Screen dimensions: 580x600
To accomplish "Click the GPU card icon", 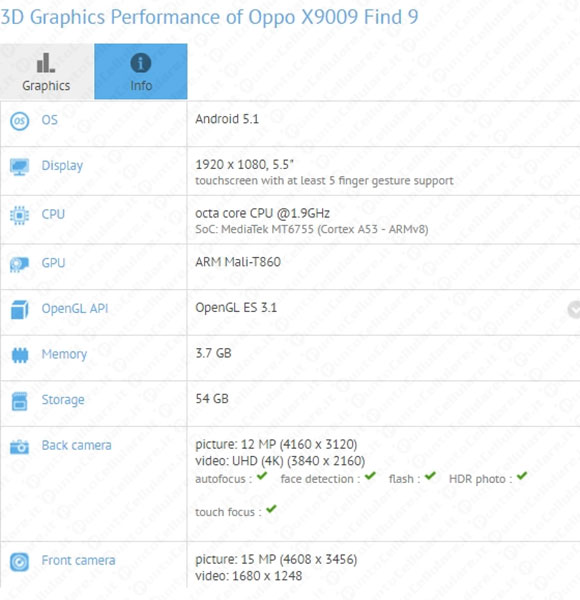I will pyautogui.click(x=19, y=264).
